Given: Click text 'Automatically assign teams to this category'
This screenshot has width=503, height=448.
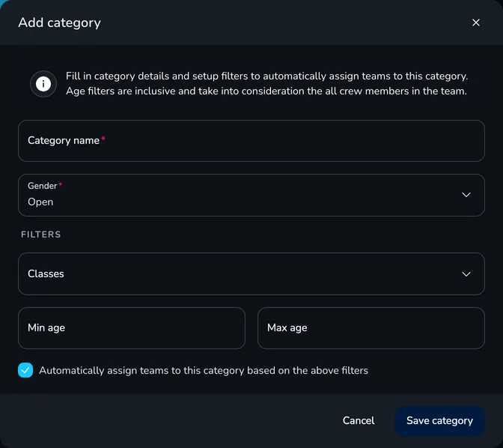Looking at the screenshot, I should pos(141,370).
